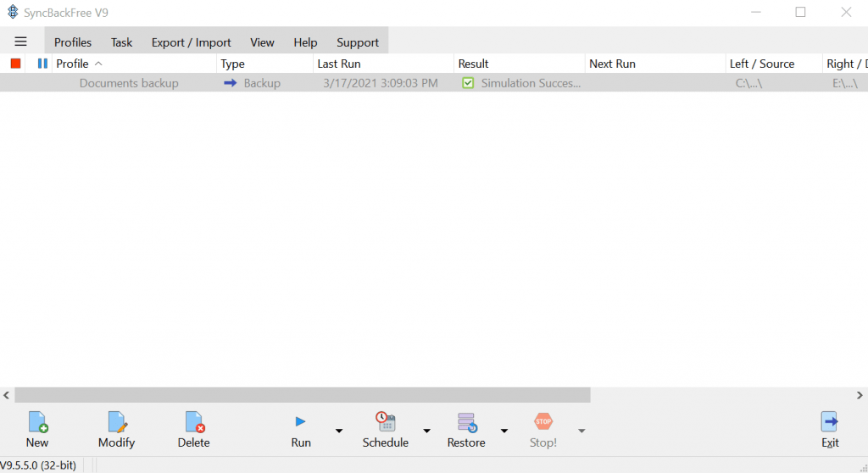868x473 pixels.
Task: Open the Task menu
Action: point(121,42)
